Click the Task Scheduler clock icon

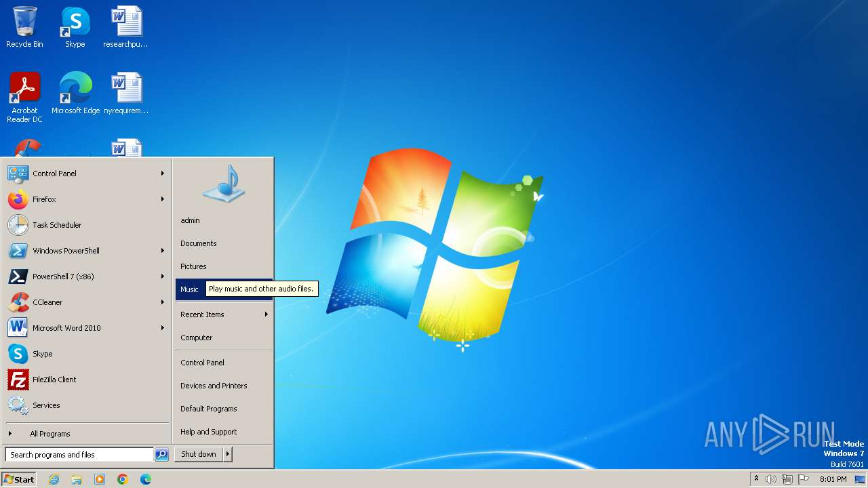(18, 225)
